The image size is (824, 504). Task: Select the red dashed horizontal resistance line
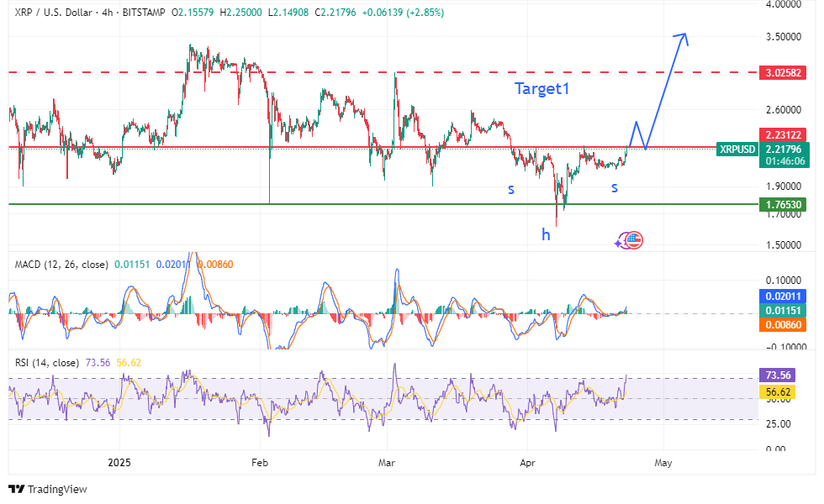tap(383, 72)
